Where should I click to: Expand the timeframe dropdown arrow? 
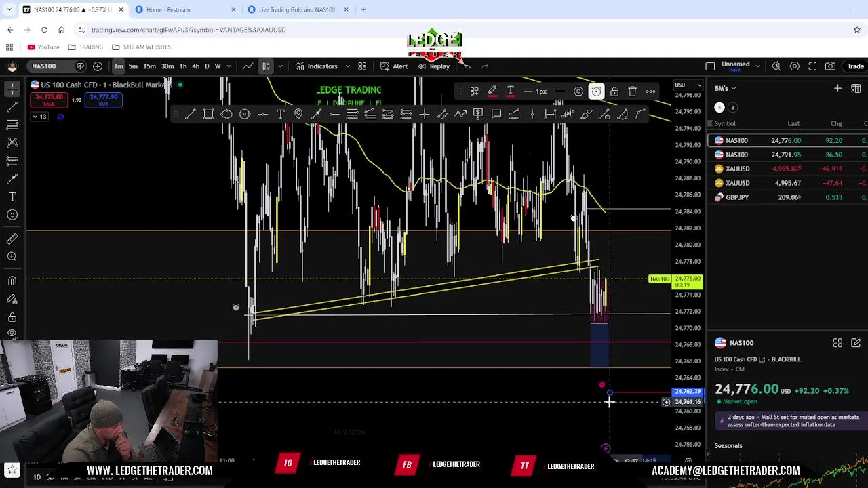point(229,66)
